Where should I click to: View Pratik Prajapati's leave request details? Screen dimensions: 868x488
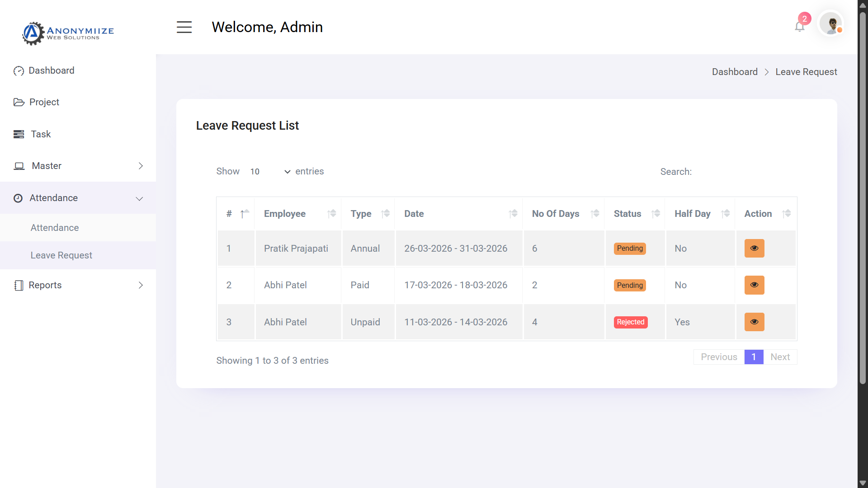[754, 248]
